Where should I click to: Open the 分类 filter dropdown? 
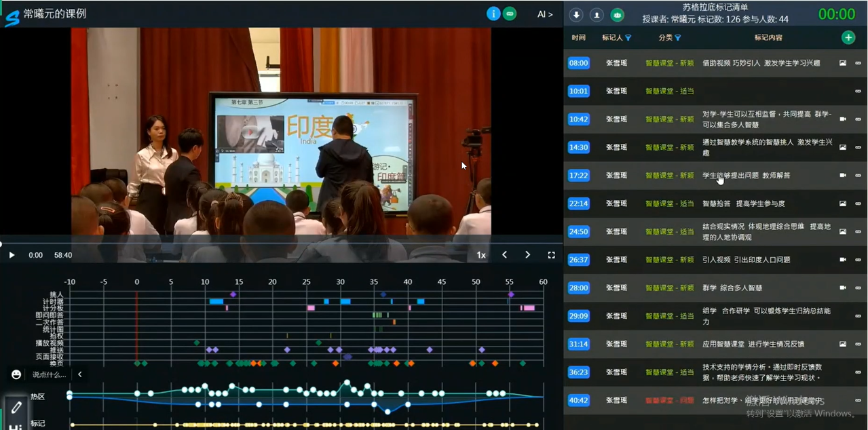(677, 38)
